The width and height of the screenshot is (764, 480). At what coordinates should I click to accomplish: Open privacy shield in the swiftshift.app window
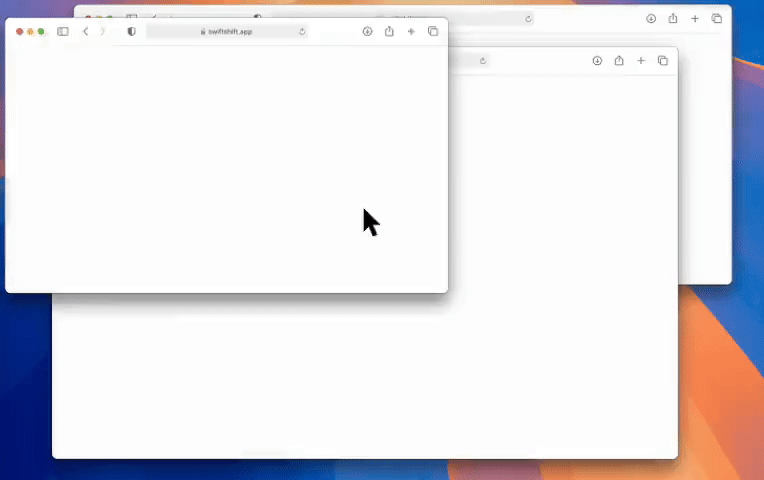point(132,32)
